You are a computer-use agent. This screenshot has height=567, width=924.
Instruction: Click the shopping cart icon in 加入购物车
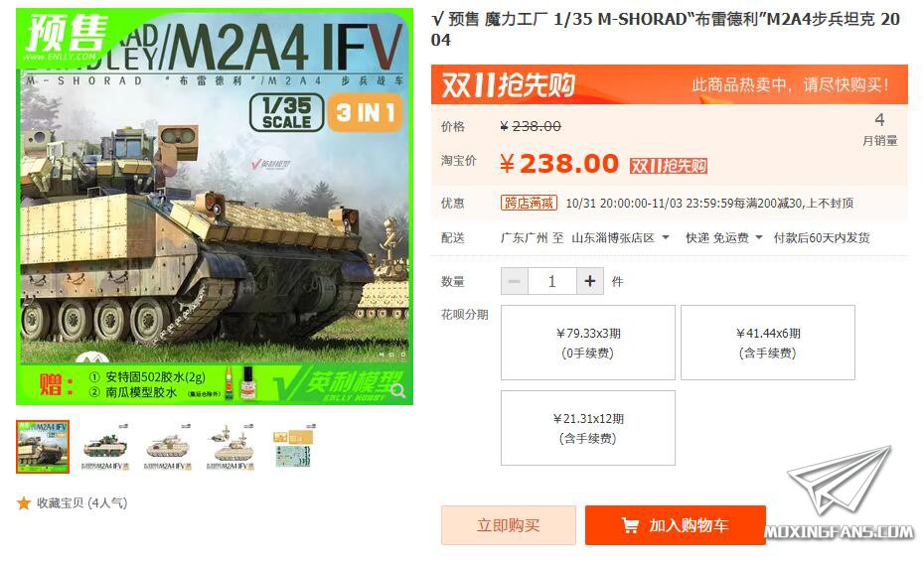pos(630,525)
